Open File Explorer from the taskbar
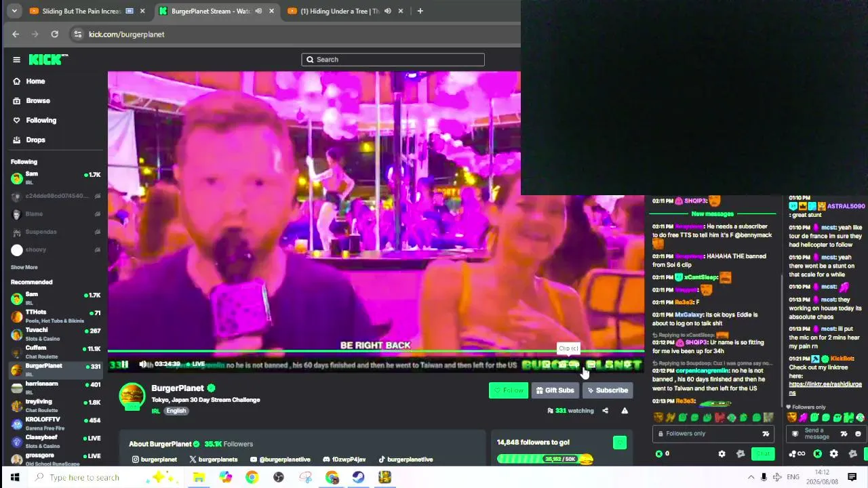Screen dimensions: 868x488 (199, 477)
